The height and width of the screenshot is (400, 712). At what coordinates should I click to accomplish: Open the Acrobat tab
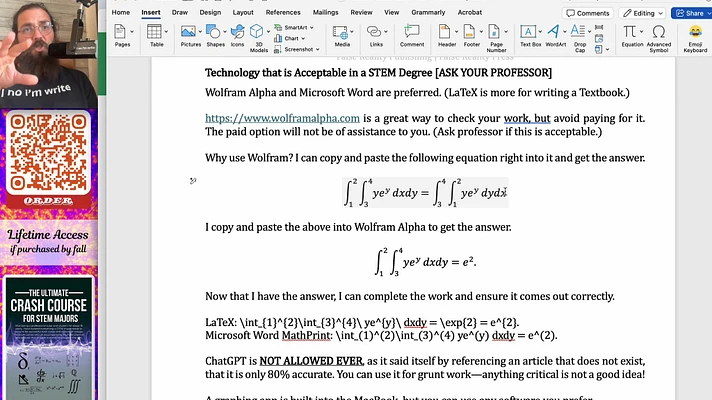point(470,12)
